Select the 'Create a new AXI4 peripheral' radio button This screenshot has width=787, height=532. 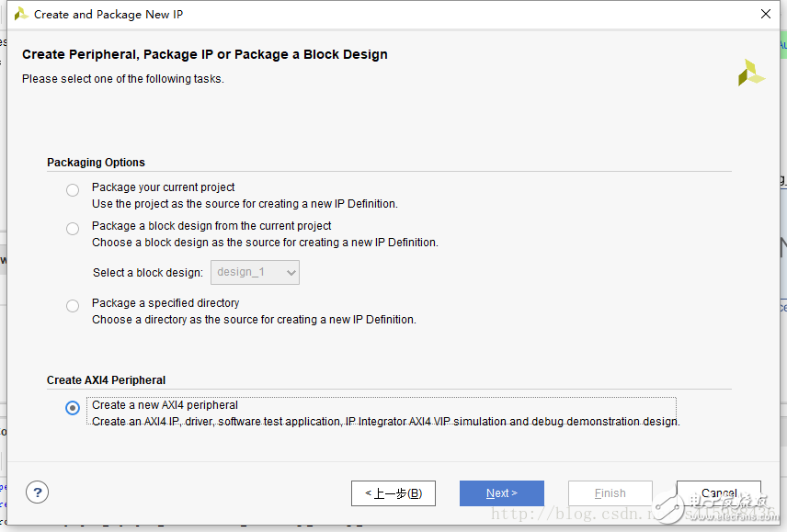(73, 408)
